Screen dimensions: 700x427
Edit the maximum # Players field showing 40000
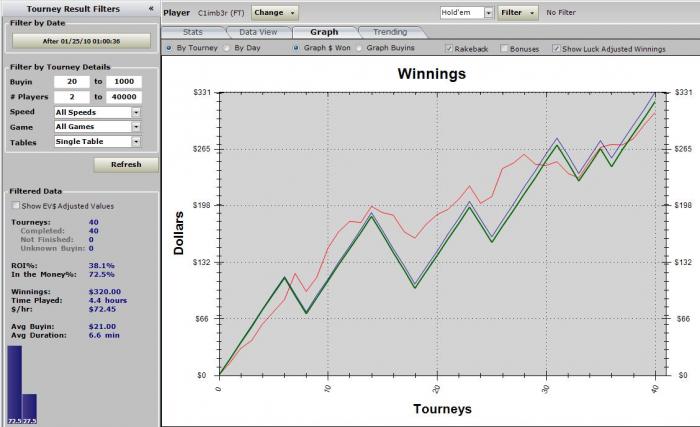pyautogui.click(x=124, y=97)
